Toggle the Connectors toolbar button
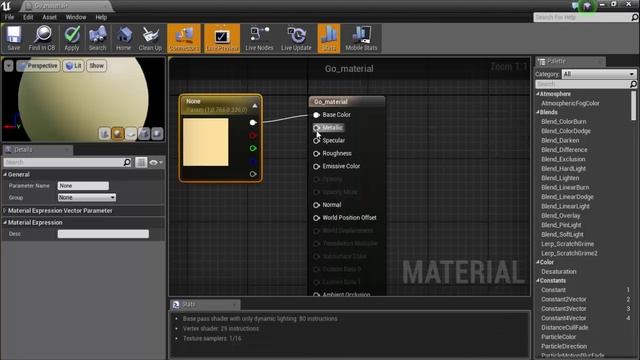Image resolution: width=640 pixels, height=360 pixels. pyautogui.click(x=184, y=38)
